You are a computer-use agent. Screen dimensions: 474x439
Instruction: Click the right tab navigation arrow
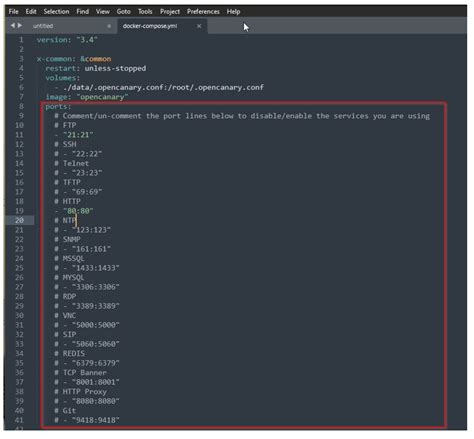20,25
